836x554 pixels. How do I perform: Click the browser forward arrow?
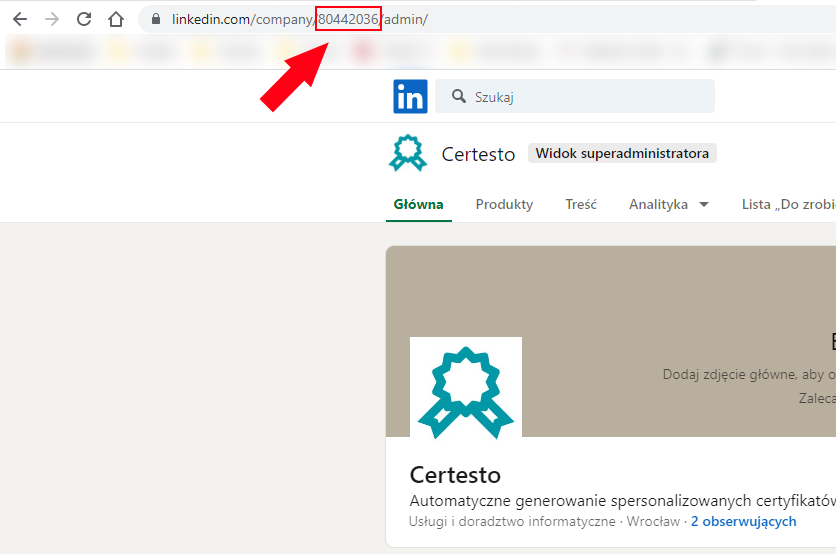(52, 19)
